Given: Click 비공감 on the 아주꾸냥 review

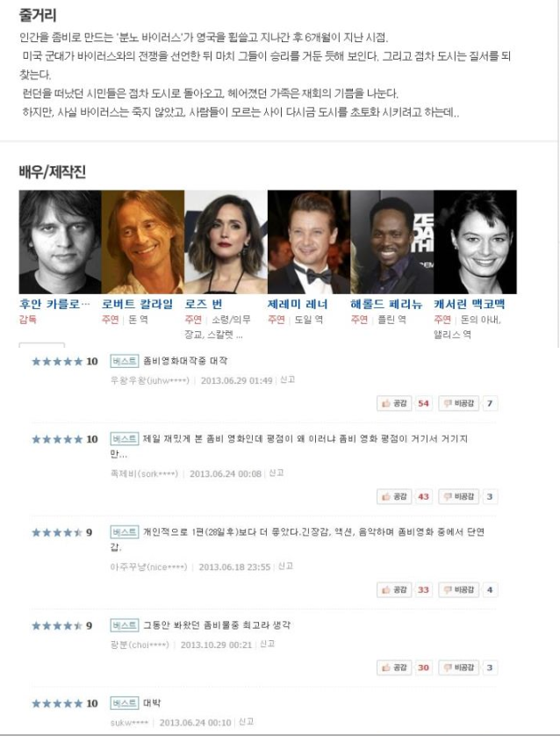Looking at the screenshot, I should coord(458,590).
